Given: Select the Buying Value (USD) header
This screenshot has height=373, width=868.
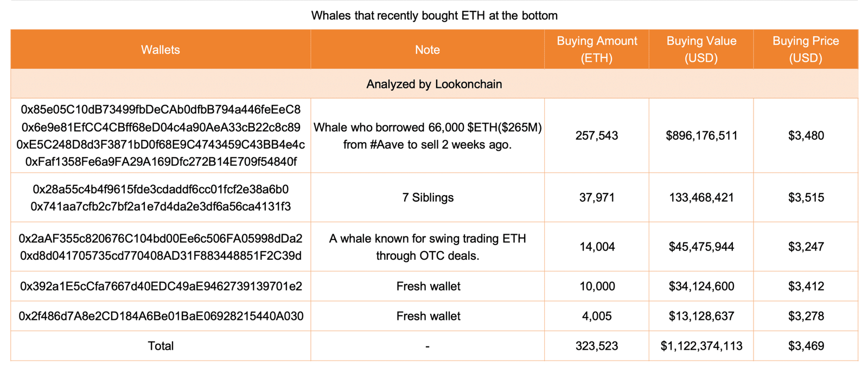Looking at the screenshot, I should (x=701, y=50).
